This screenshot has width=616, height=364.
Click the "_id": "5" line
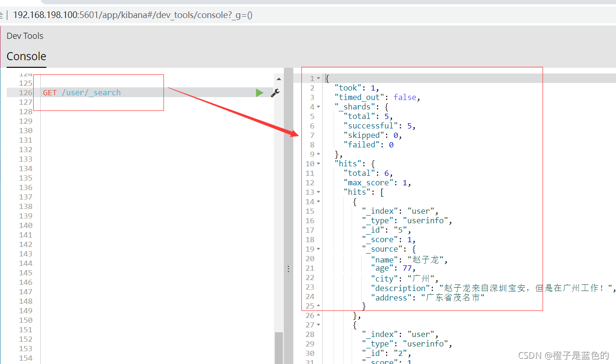pyautogui.click(x=387, y=230)
